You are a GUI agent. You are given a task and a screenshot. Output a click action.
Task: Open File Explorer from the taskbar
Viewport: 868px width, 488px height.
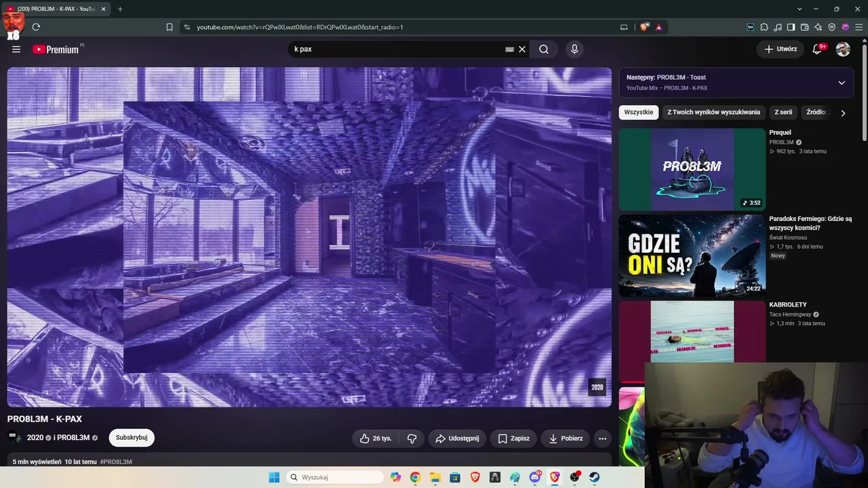(x=435, y=477)
